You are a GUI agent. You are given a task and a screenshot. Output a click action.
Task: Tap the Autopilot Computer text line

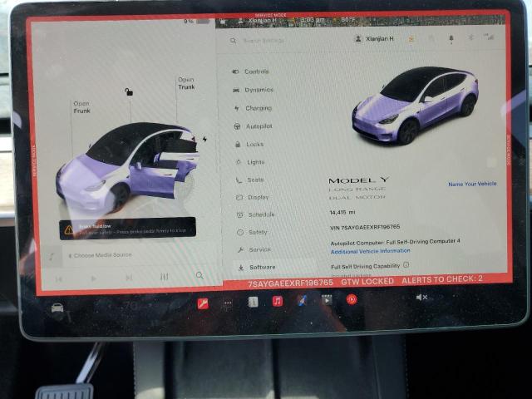point(396,242)
